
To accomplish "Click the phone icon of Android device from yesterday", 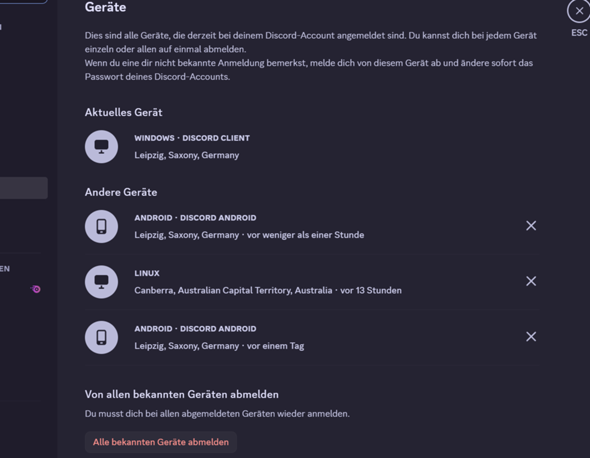I will 101,338.
